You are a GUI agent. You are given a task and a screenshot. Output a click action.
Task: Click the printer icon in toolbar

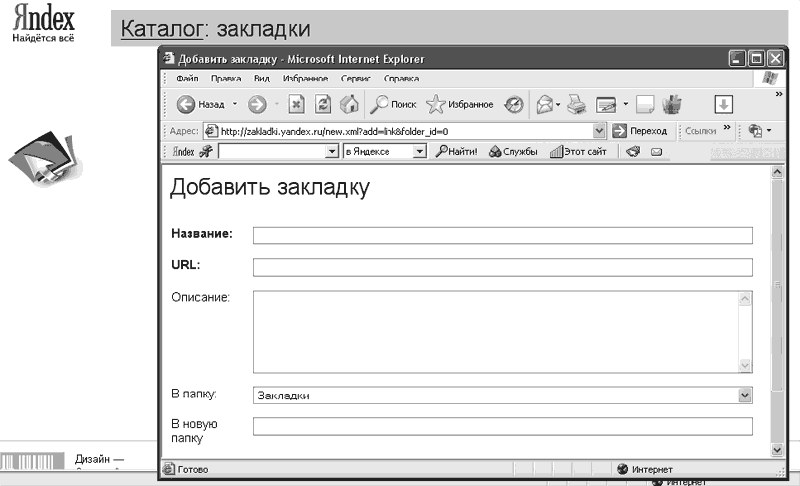pos(577,105)
